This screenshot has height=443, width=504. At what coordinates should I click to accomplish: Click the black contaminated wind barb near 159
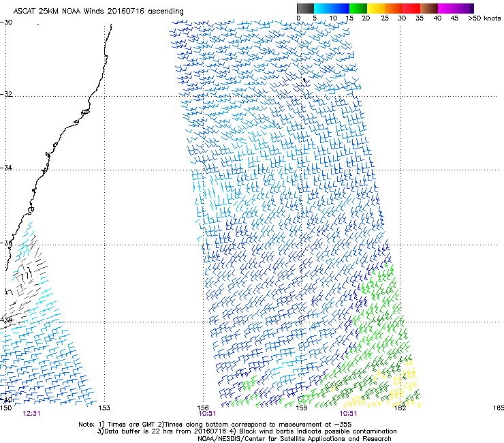[304, 80]
